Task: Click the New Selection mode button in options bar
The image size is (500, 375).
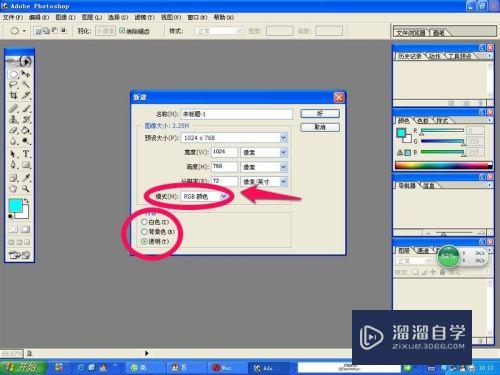Action: (x=38, y=31)
